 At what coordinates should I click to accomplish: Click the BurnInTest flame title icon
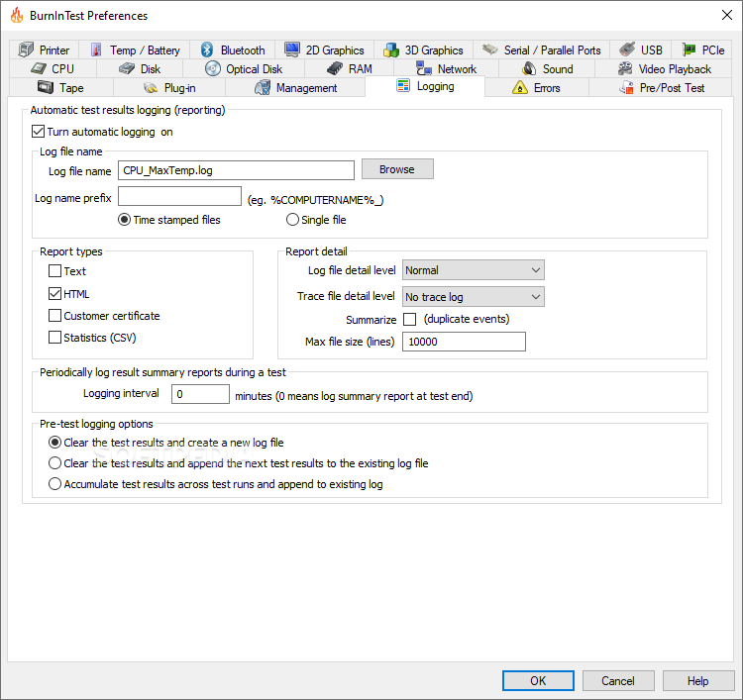(x=17, y=15)
